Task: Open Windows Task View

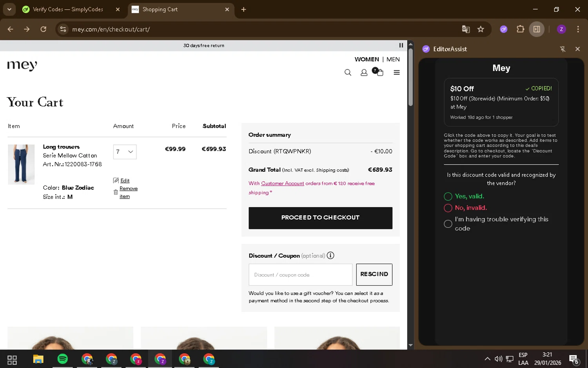Action: click(x=12, y=359)
